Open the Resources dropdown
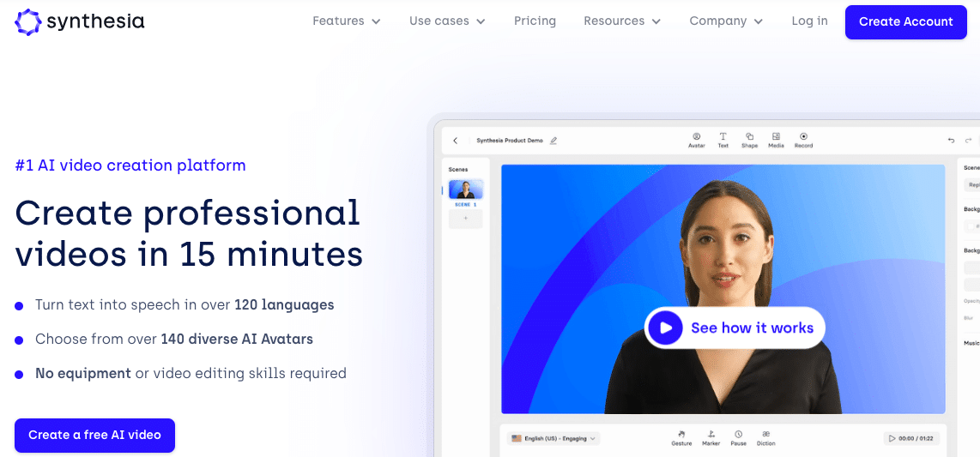 [622, 21]
